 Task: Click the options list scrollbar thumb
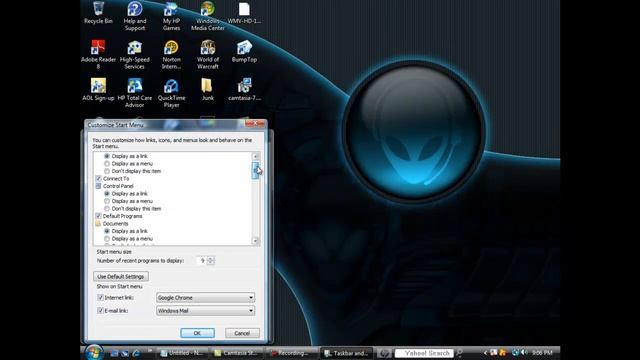coord(256,170)
